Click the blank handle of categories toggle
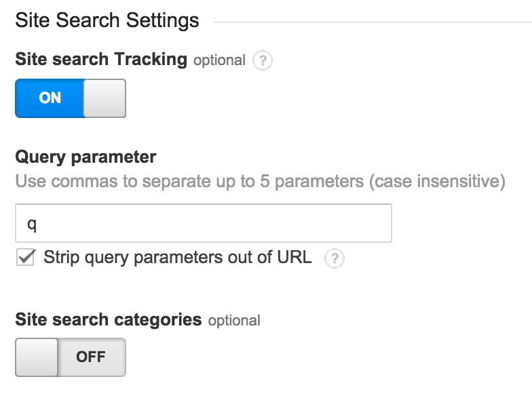The image size is (532, 396). pos(37,357)
